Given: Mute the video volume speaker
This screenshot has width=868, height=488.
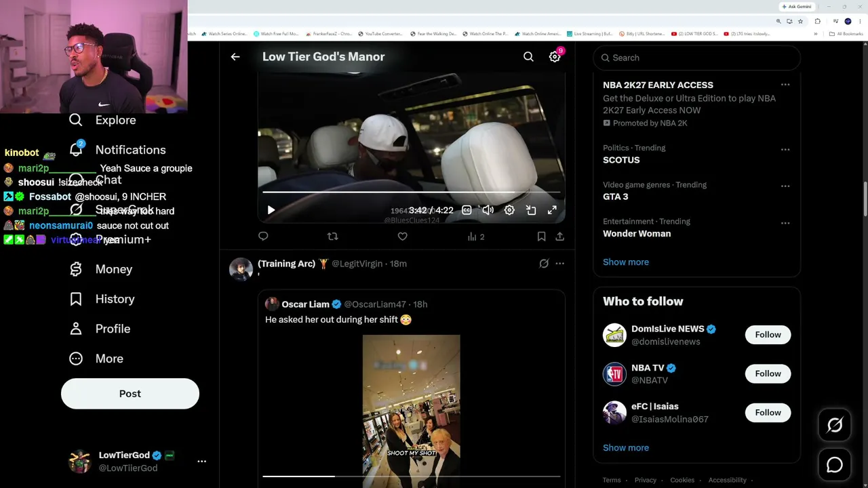Looking at the screenshot, I should tap(488, 210).
